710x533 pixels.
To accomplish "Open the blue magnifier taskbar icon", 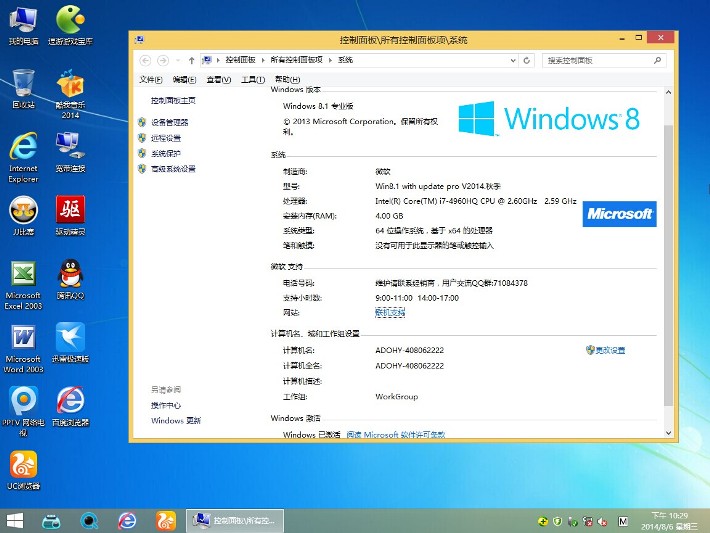I will click(89, 521).
